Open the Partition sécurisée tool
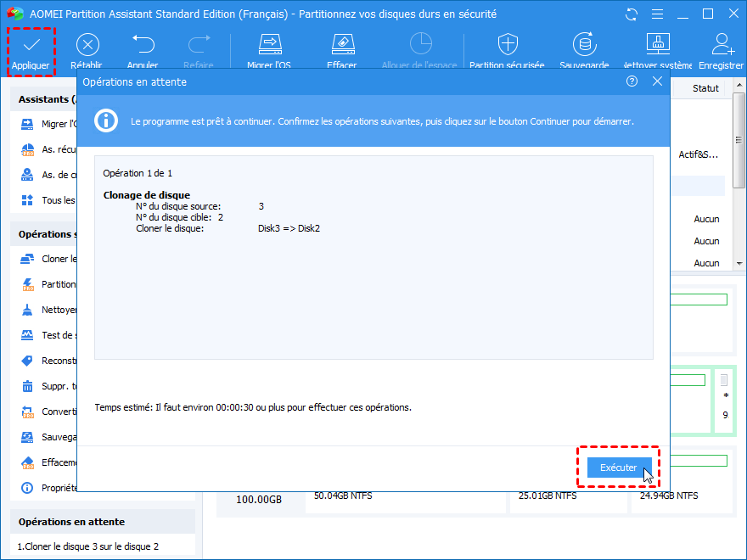 coord(508,51)
